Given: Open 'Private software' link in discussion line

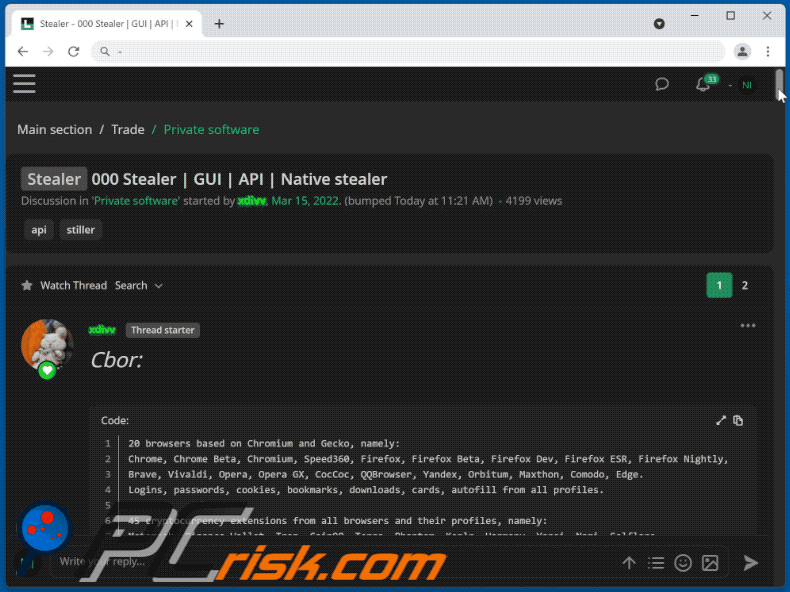Looking at the screenshot, I should tap(136, 201).
